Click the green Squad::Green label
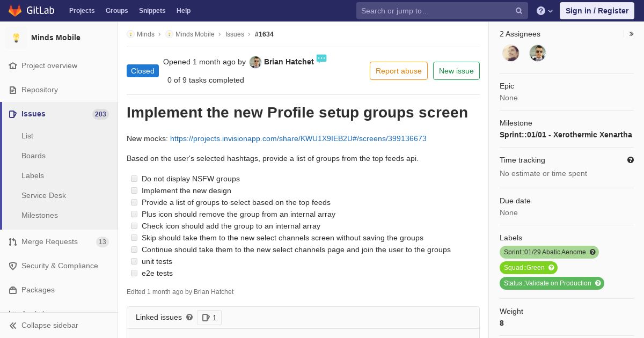 529,268
